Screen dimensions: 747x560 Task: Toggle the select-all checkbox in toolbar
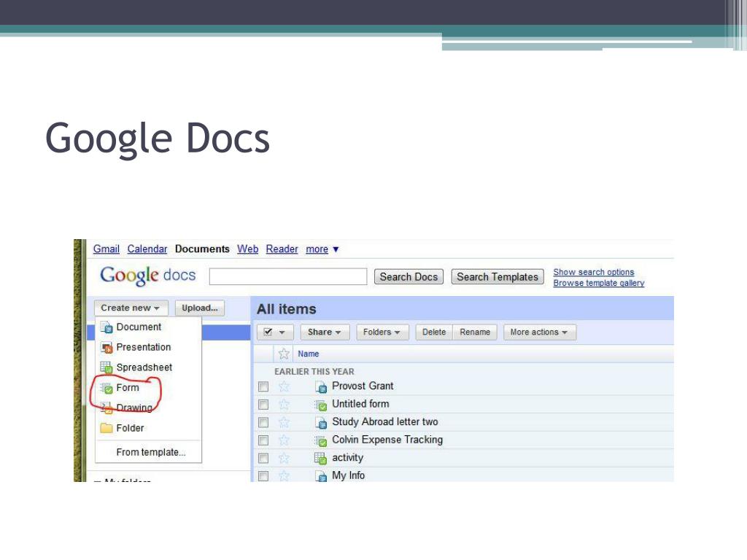pos(268,332)
